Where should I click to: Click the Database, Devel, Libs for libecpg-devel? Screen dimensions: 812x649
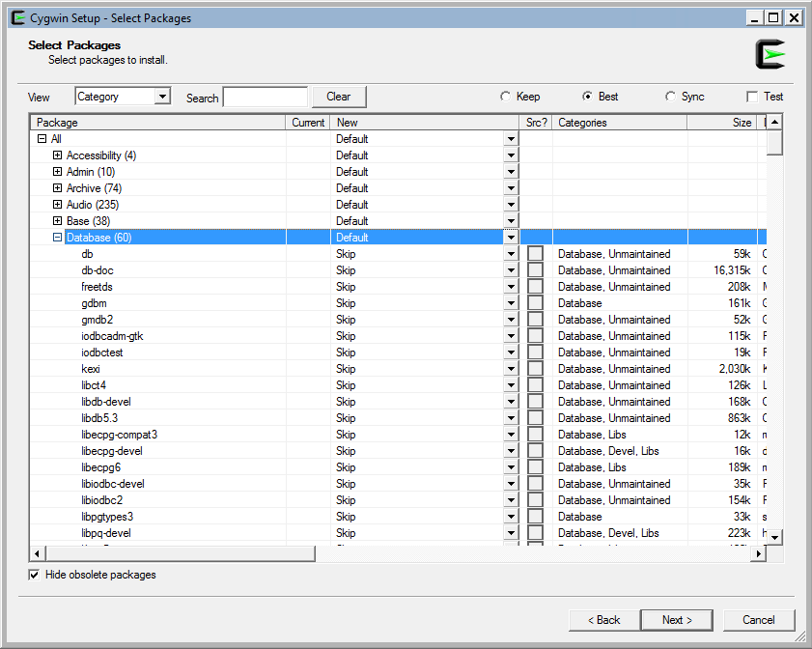pyautogui.click(x=608, y=451)
